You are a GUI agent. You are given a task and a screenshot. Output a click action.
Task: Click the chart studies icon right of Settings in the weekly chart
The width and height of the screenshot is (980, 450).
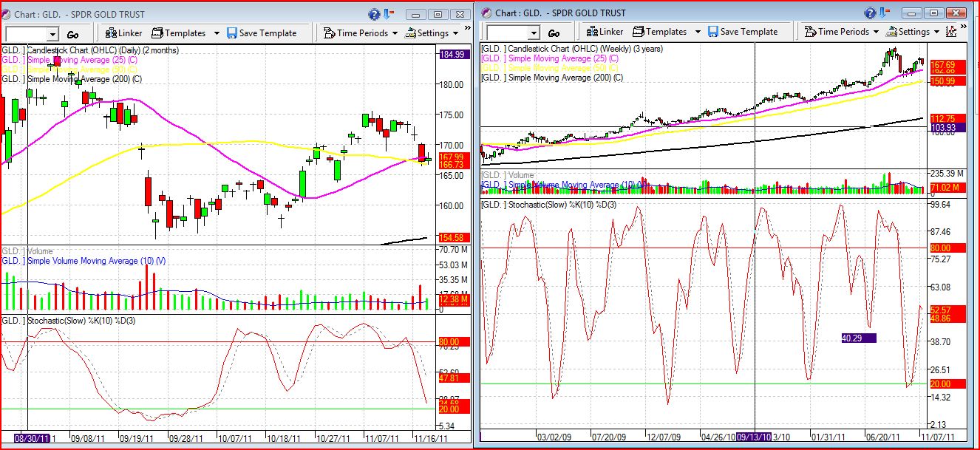(951, 32)
